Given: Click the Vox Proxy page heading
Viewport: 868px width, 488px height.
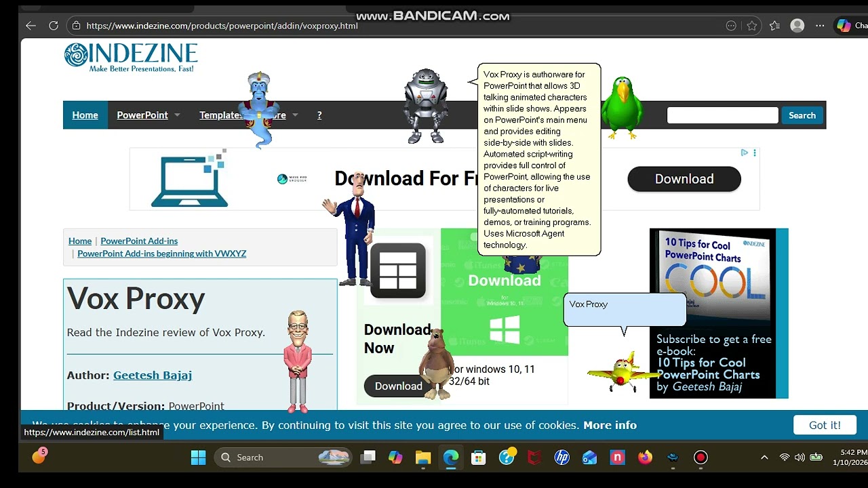Looking at the screenshot, I should point(136,298).
